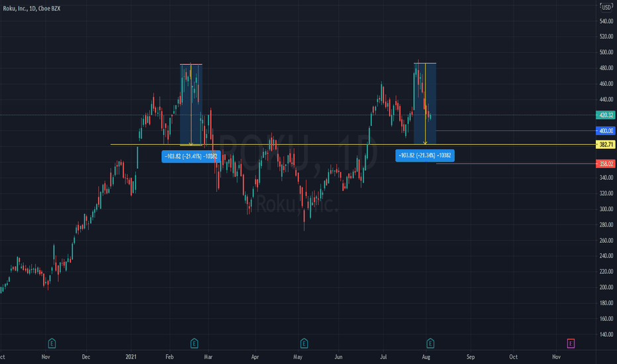Select the blue horizontal line at 400
This screenshot has width=617, height=364.
516,130
